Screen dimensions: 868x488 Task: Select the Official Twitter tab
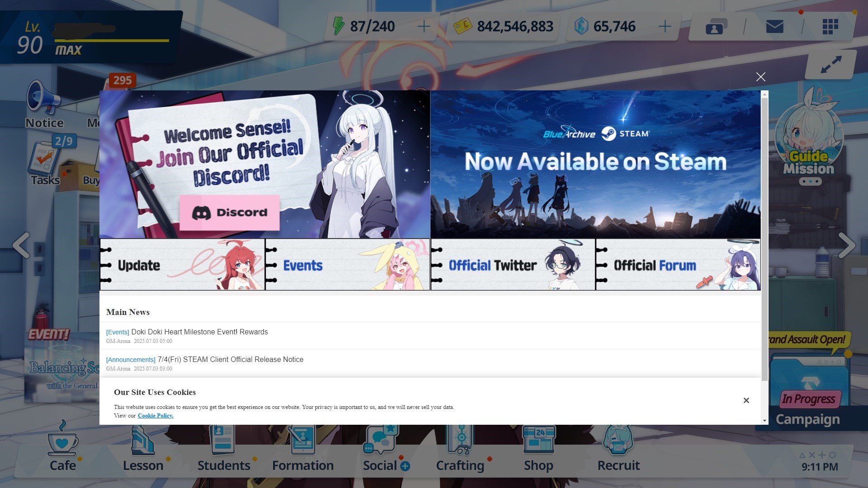click(x=513, y=265)
